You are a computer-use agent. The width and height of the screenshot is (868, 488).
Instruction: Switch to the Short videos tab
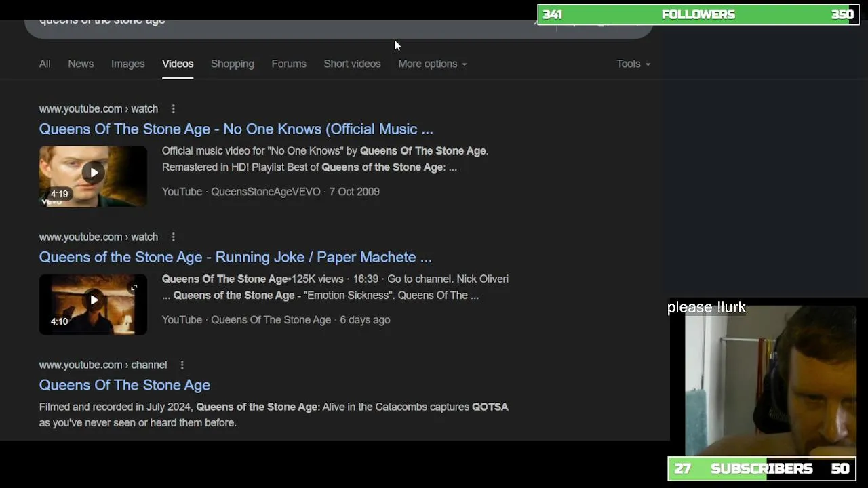point(352,64)
